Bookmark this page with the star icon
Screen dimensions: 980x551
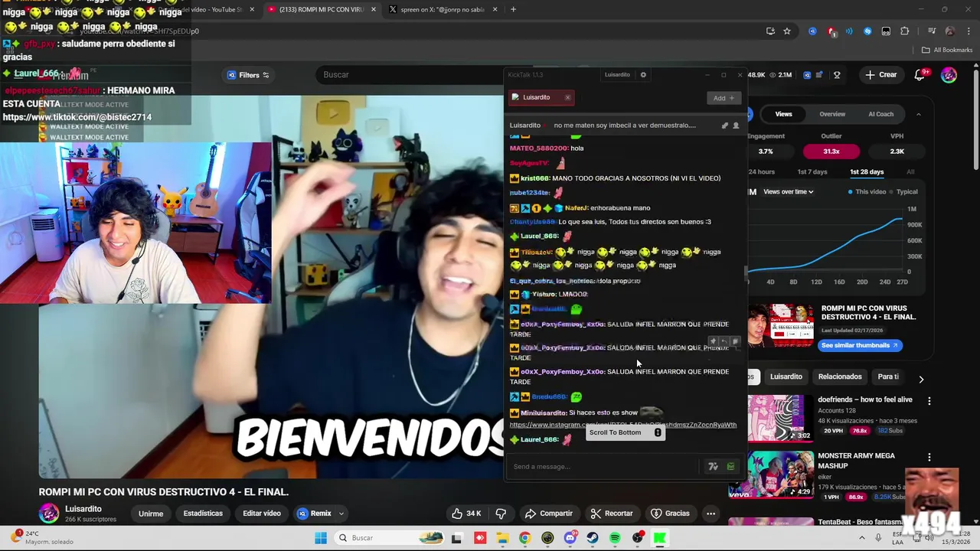coord(786,31)
